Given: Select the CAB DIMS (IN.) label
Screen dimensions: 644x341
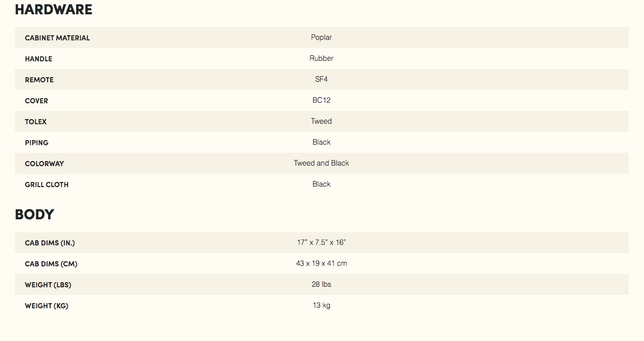Looking at the screenshot, I should click(50, 243).
